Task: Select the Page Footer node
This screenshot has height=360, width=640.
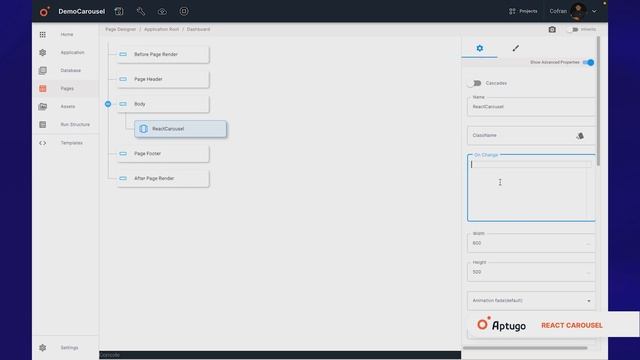Action: (163, 154)
